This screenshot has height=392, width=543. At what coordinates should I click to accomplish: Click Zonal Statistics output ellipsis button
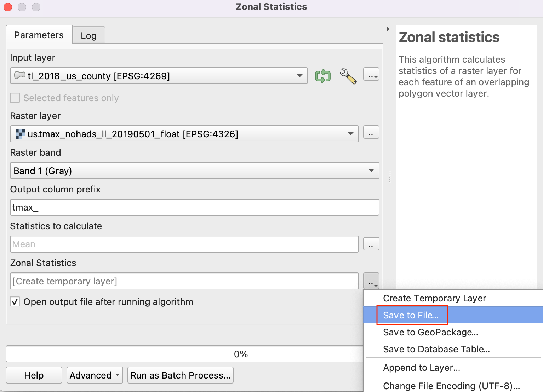371,281
